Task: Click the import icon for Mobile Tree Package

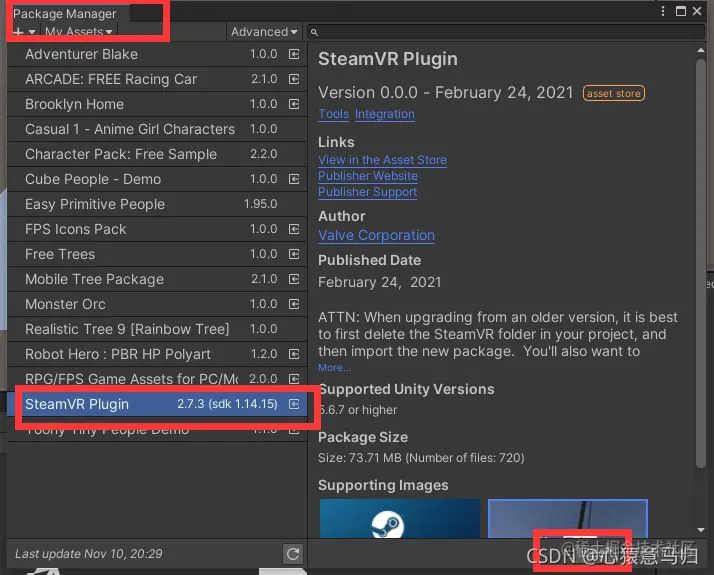Action: (294, 279)
